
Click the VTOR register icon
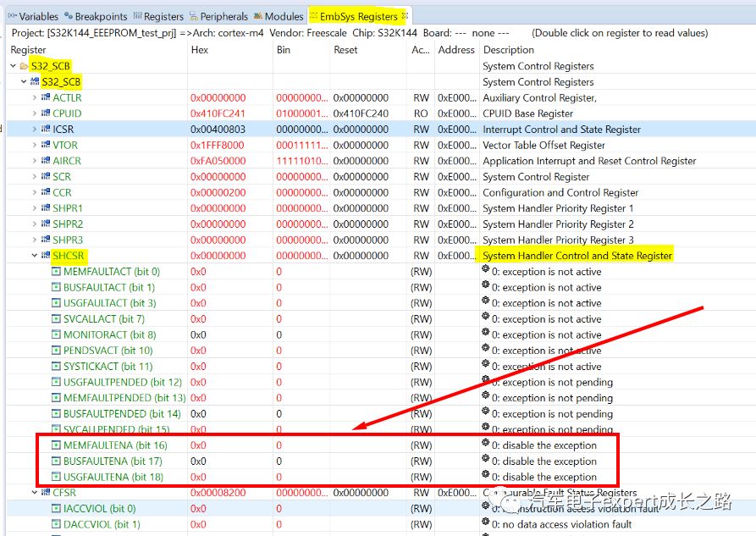point(46,144)
